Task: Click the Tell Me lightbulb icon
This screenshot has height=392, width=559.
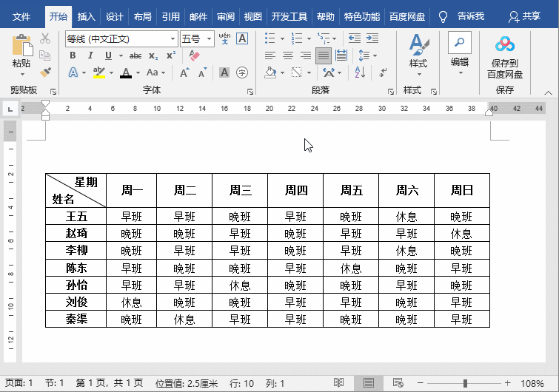Action: (443, 17)
